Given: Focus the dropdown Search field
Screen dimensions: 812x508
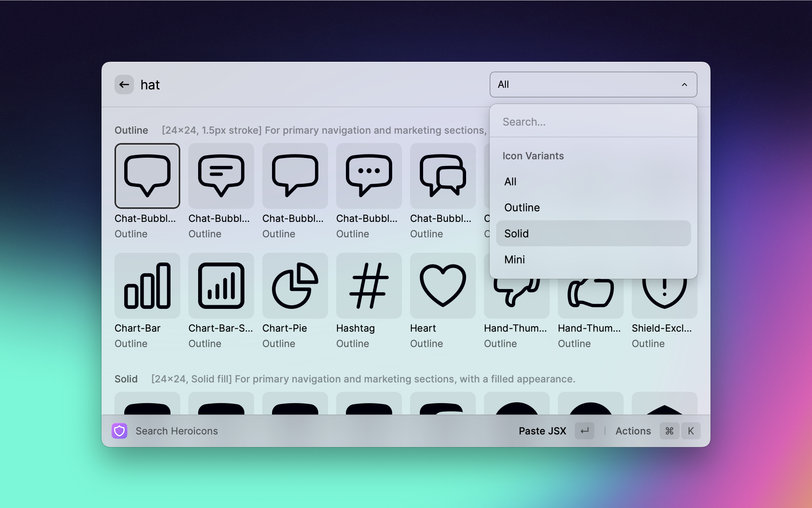Looking at the screenshot, I should point(594,122).
